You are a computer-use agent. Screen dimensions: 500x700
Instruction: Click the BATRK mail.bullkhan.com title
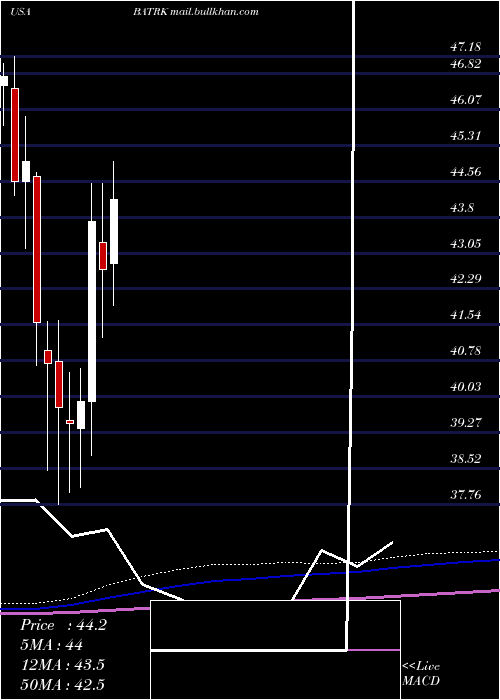(196, 12)
